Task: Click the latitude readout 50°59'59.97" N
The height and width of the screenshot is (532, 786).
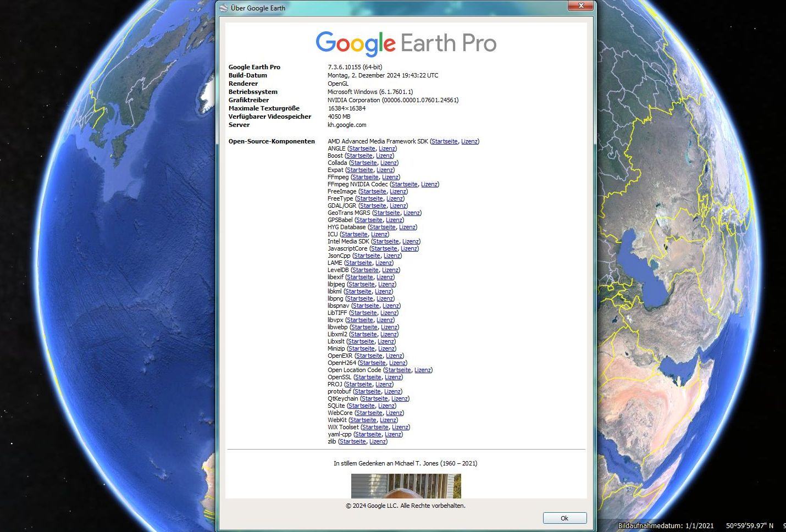Action: [x=750, y=526]
